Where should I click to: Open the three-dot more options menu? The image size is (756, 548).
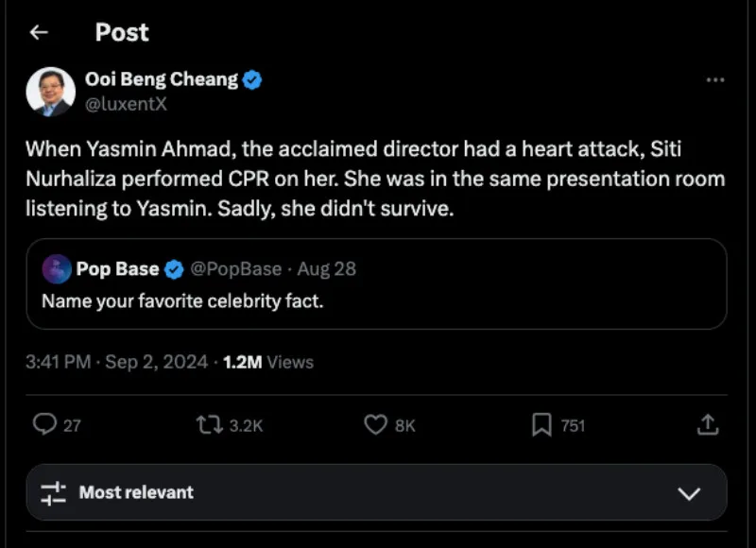(715, 80)
